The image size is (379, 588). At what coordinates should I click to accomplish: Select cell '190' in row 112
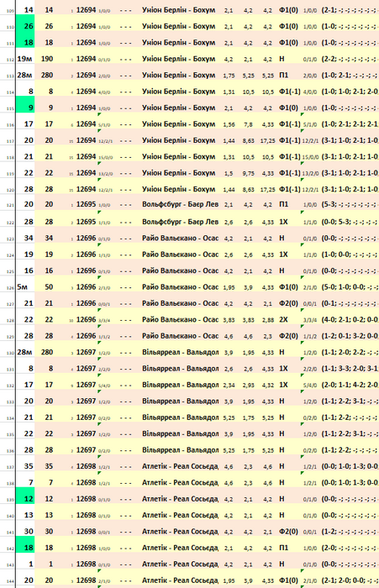pos(47,59)
